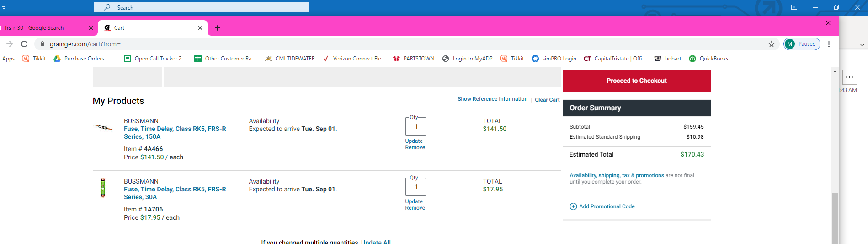
Task: Click Show Reference Information link
Action: tap(492, 99)
